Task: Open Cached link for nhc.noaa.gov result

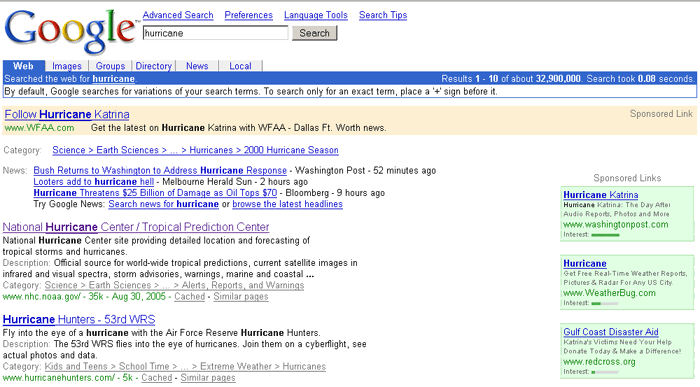Action: tap(189, 296)
